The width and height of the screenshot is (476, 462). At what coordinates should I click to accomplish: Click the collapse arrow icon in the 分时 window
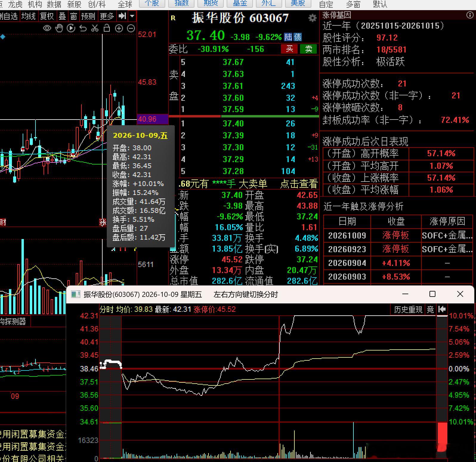point(442,309)
